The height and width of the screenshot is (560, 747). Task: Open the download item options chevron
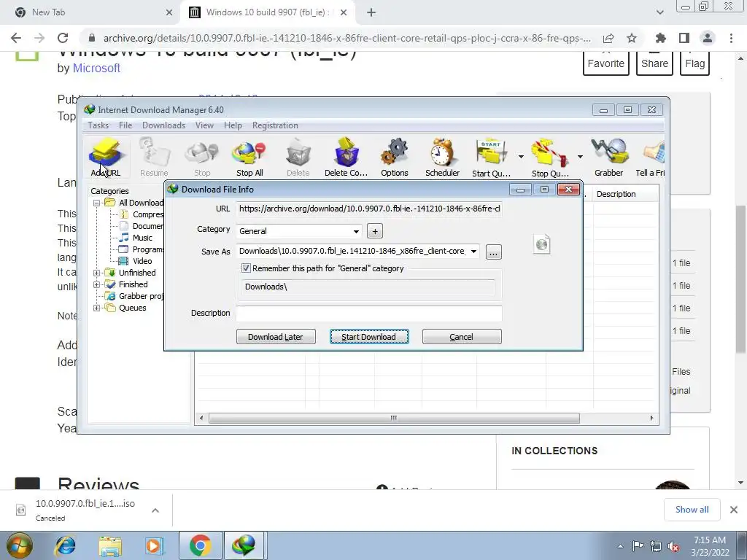point(155,510)
